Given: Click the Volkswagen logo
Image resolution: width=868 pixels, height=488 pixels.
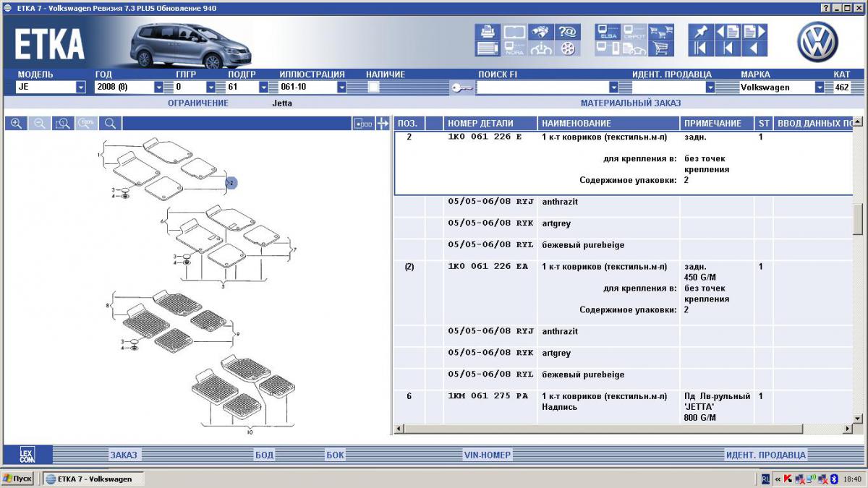Looking at the screenshot, I should pyautogui.click(x=817, y=41).
